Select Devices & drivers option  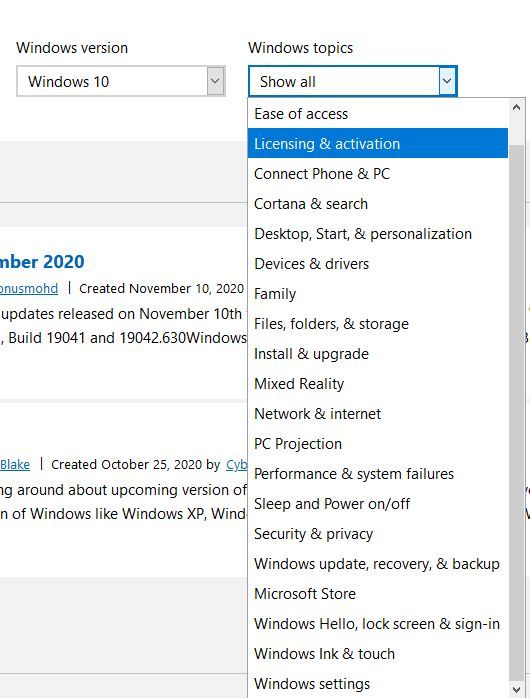[x=378, y=264]
